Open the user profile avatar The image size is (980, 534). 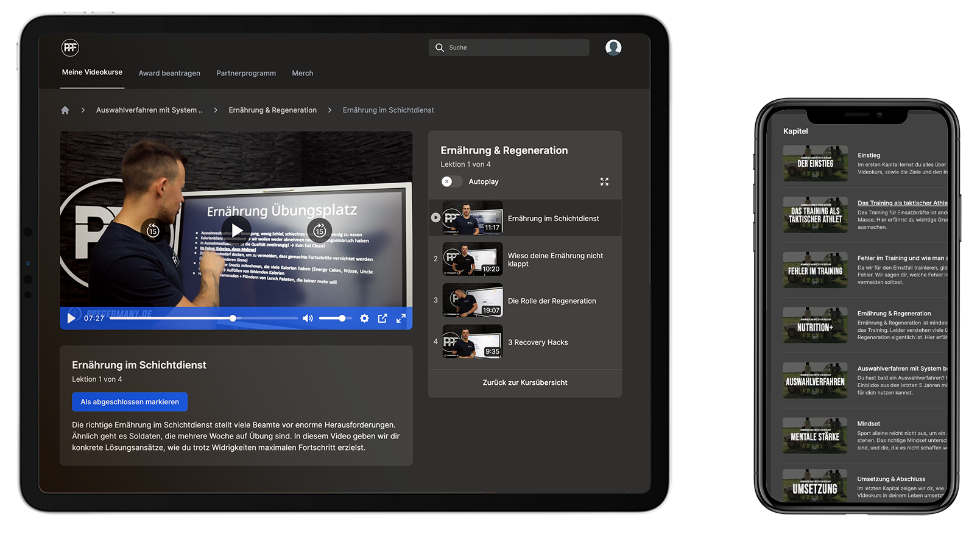click(x=613, y=47)
